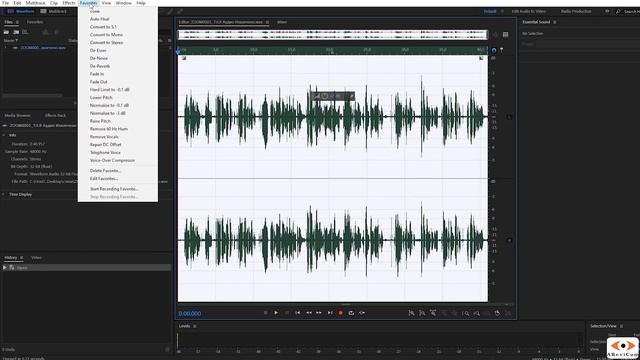Click Import File icon in Files panel
Viewport: 640px width, 360px height.
point(16,32)
